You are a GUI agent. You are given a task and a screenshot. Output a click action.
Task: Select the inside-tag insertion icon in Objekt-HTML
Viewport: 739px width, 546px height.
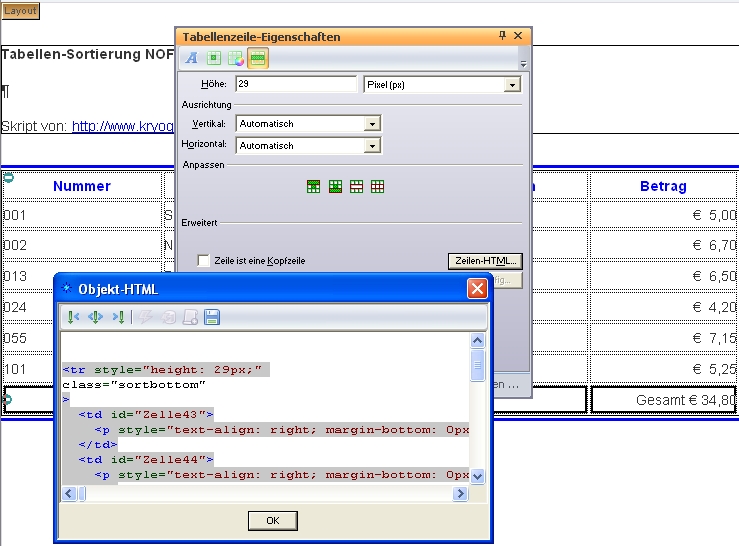pyautogui.click(x=96, y=317)
